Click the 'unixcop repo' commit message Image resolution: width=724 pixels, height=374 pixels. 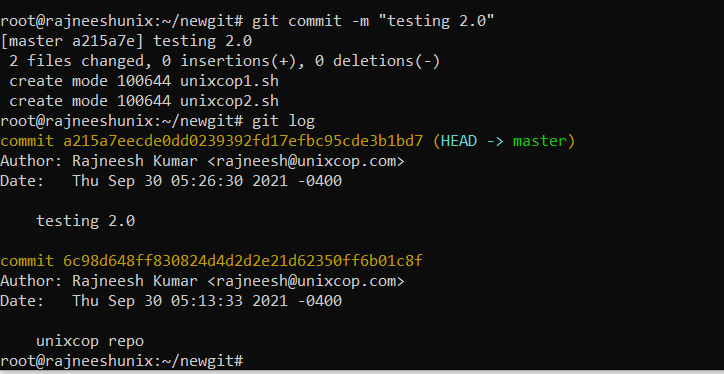tap(90, 341)
